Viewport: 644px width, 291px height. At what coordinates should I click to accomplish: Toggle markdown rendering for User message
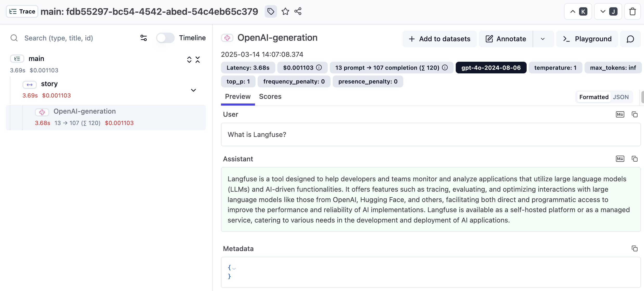620,114
